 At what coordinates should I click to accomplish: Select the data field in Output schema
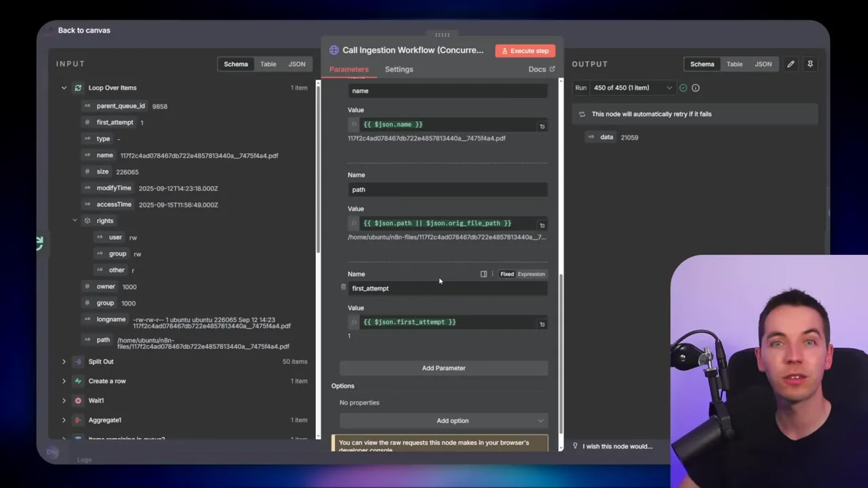(606, 137)
